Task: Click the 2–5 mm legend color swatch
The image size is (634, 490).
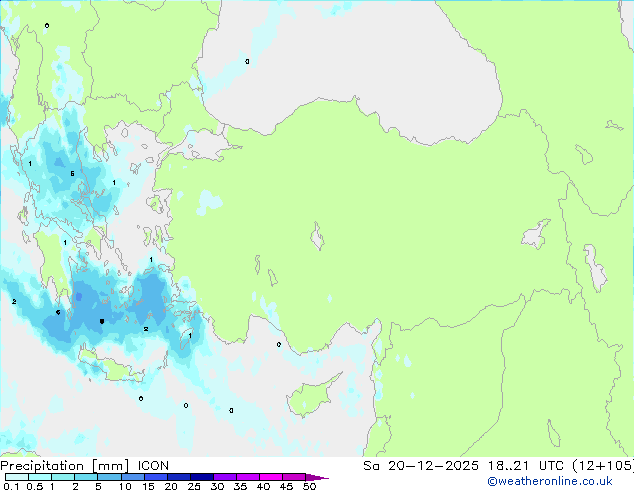Action: click(x=86, y=477)
